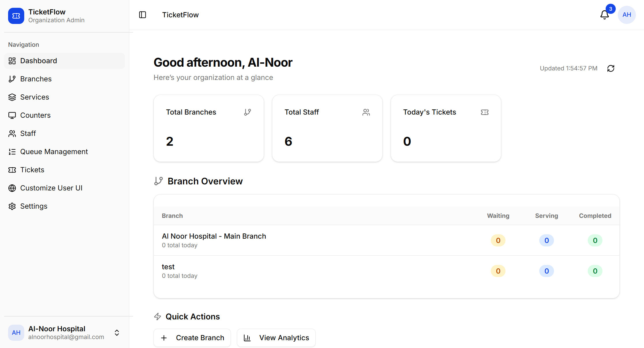644x348 pixels.
Task: Open Customize User UI via globe icon
Action: 12,188
